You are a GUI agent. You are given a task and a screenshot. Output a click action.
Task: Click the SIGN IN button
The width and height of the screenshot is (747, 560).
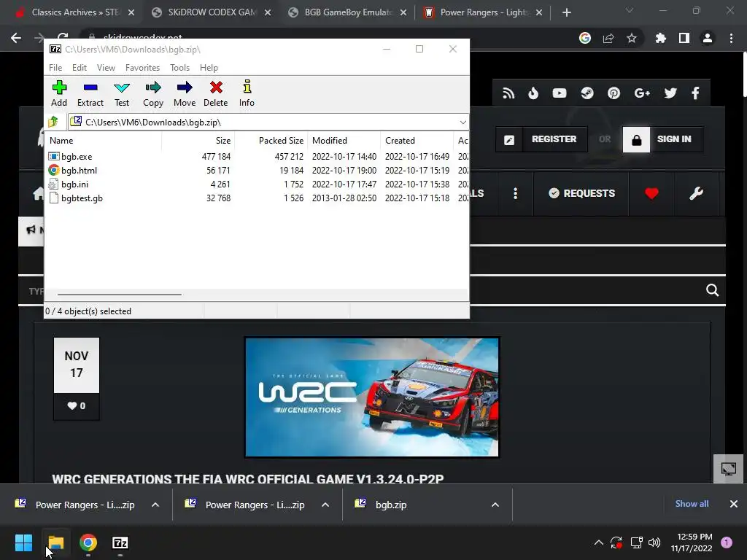point(662,139)
